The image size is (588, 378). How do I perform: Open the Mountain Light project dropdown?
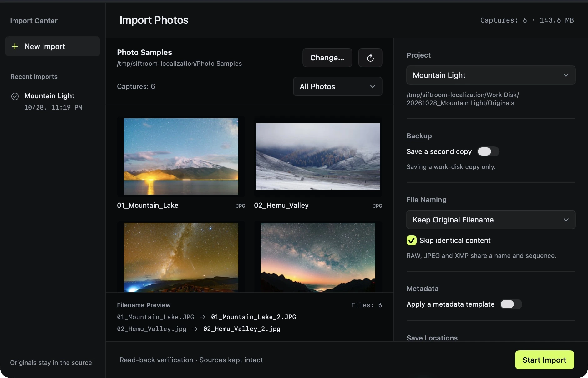coord(491,75)
